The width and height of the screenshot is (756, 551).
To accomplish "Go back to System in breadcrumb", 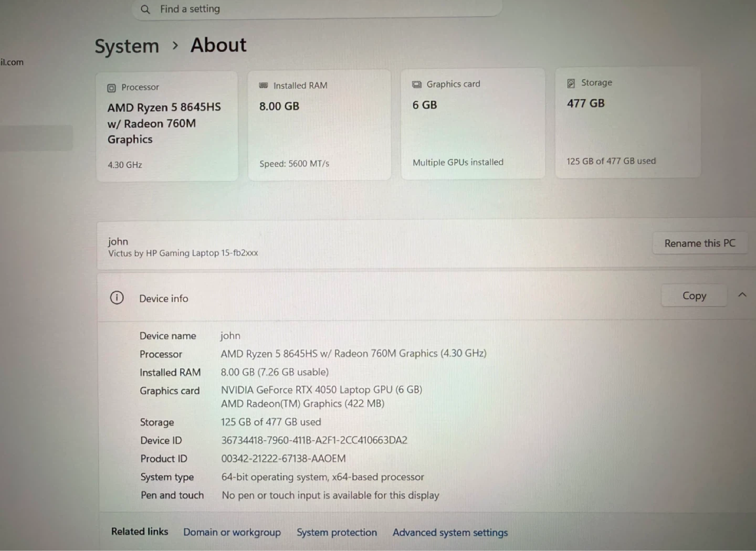I will click(127, 46).
